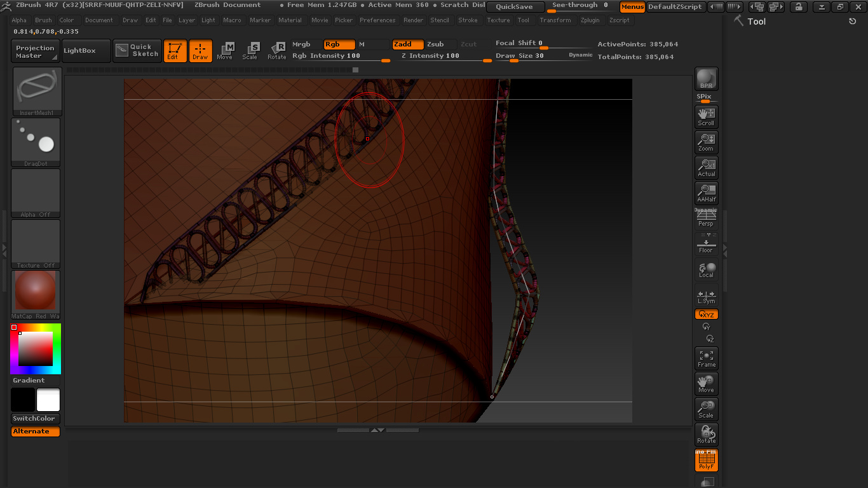The height and width of the screenshot is (488, 868).
Task: Select Zsub sculpt mode
Action: (441, 44)
